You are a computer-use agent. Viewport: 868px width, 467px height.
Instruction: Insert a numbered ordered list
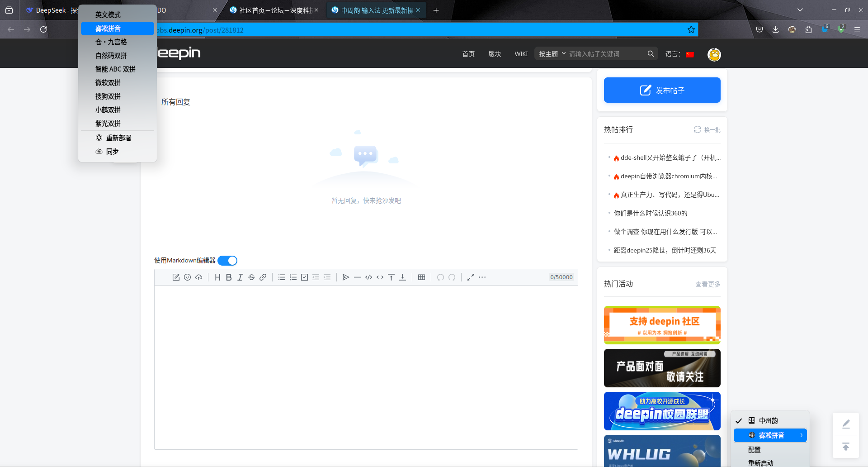293,277
